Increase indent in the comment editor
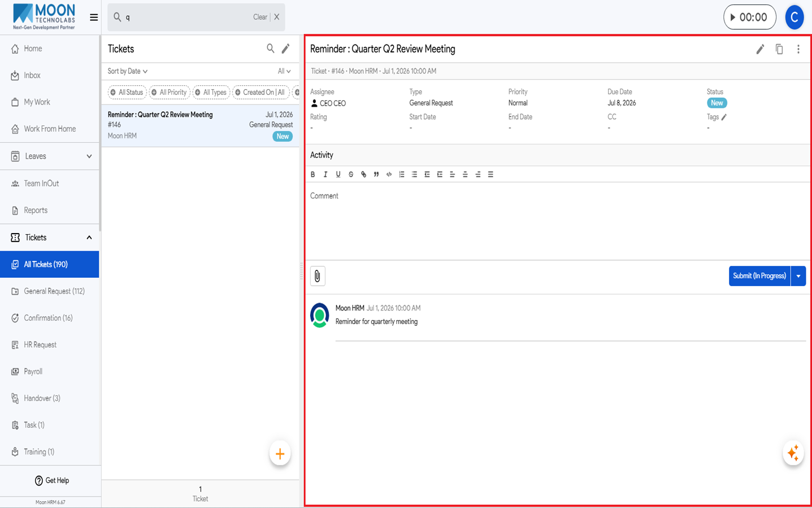 [440, 174]
